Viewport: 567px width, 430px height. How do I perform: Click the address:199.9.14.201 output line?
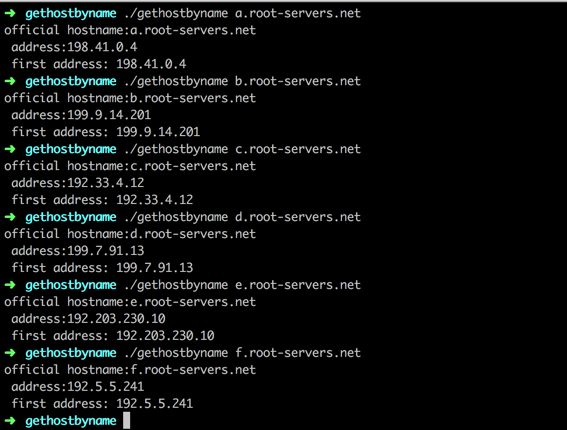[81, 115]
